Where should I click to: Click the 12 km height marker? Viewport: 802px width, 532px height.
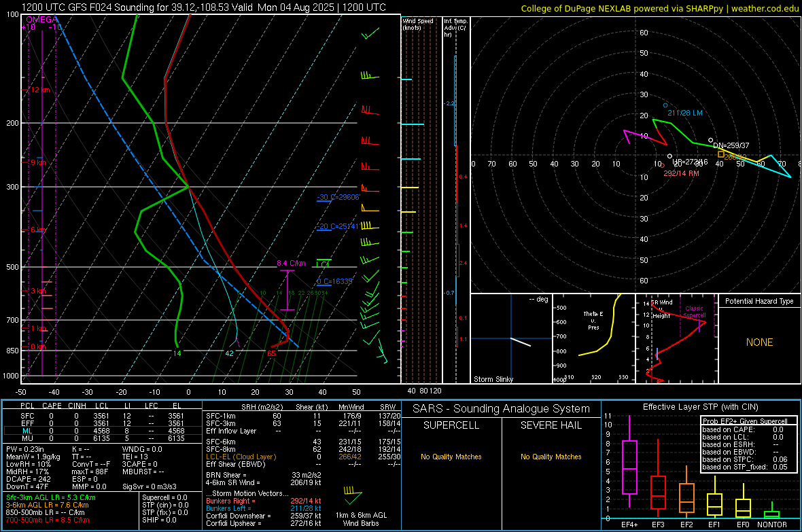[39, 90]
